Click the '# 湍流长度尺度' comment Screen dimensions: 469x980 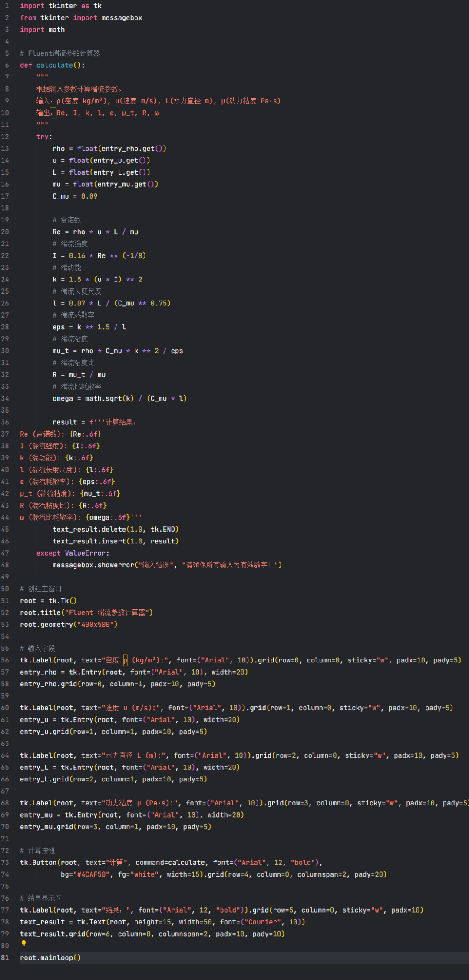77,291
